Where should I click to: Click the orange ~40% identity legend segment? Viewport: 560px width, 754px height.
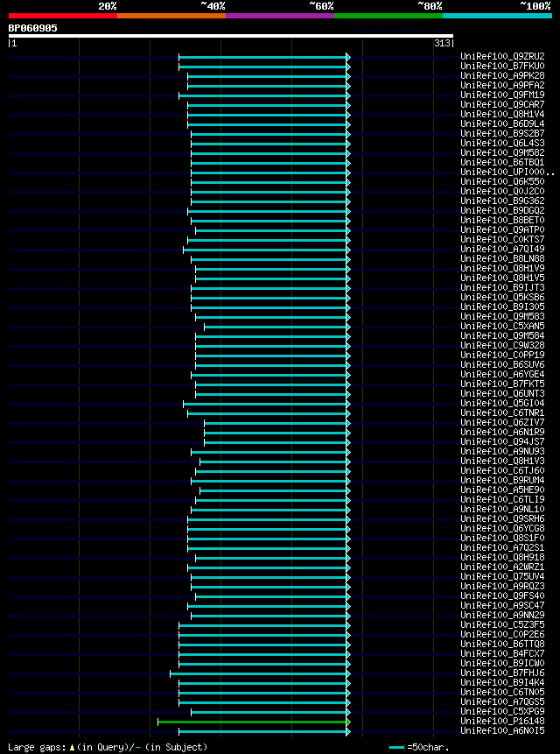[x=171, y=16]
